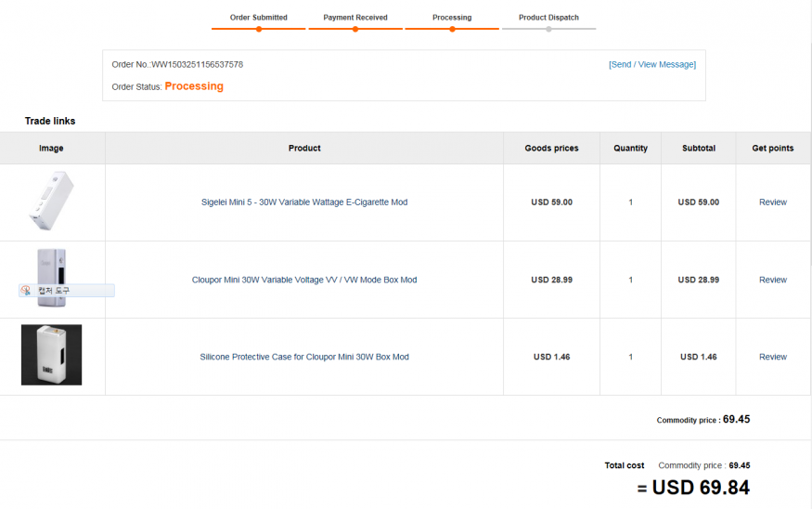The height and width of the screenshot is (509, 812).
Task: Click the orange Processing order status
Action: 194,86
